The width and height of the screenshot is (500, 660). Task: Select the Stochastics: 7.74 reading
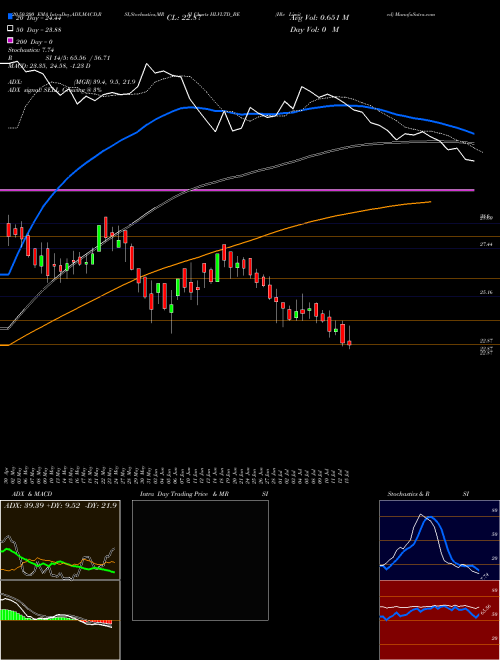coord(29,50)
